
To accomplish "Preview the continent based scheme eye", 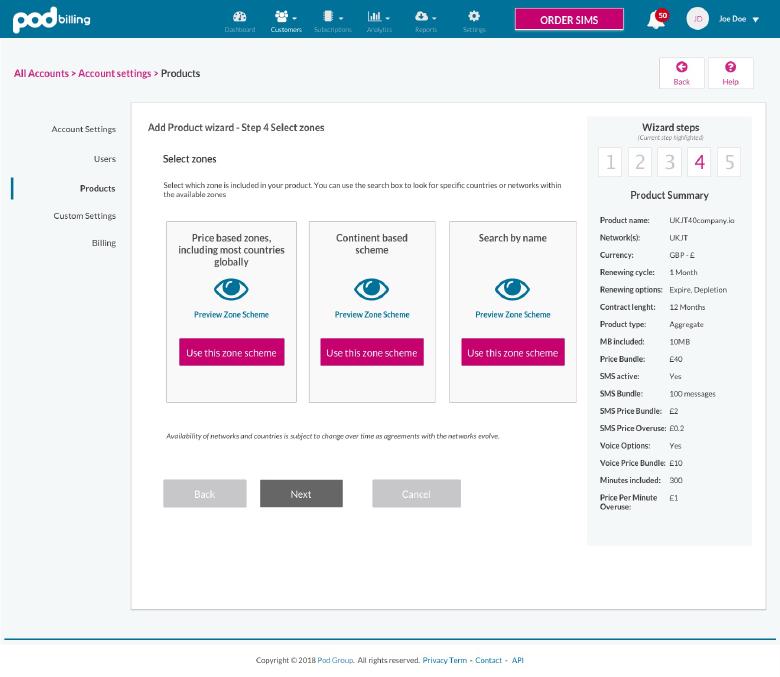I will click(372, 289).
